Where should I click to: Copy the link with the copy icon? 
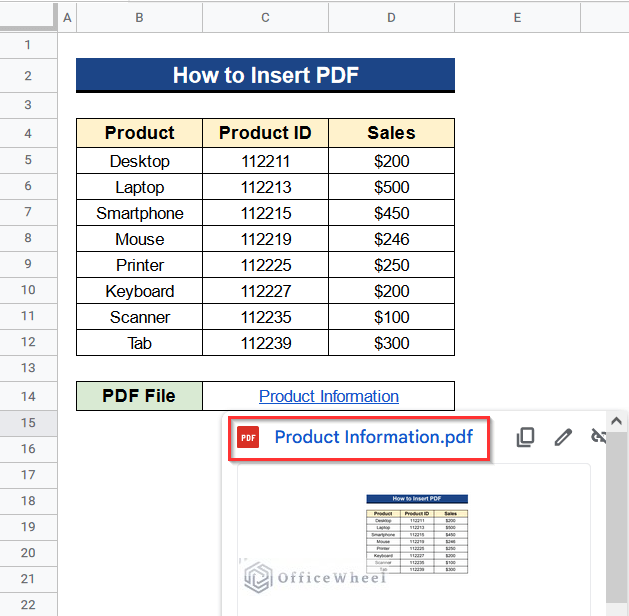[x=525, y=437]
